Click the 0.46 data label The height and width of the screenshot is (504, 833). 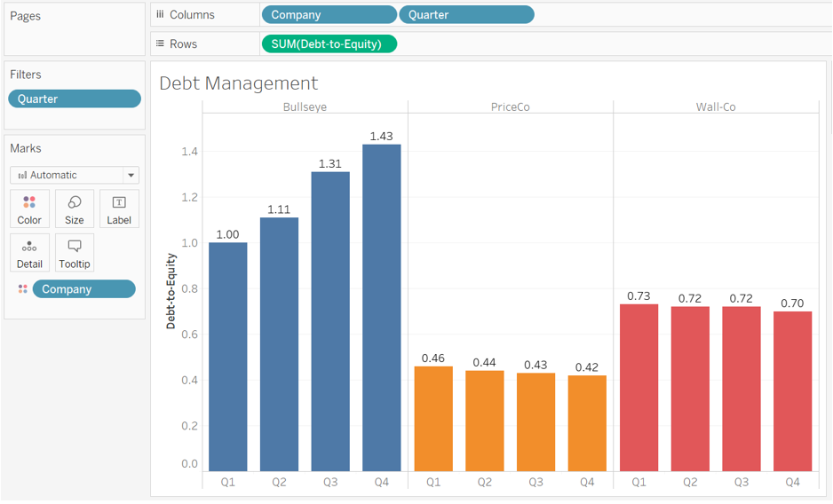[433, 358]
